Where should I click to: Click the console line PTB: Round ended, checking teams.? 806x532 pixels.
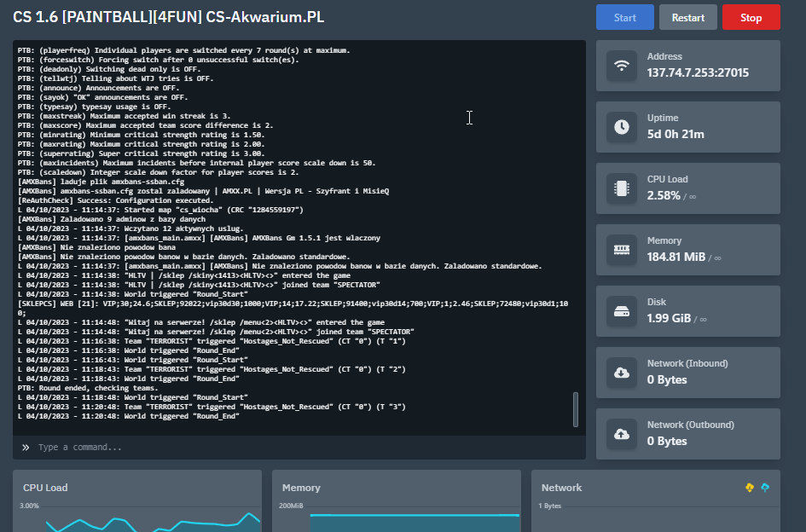point(88,388)
